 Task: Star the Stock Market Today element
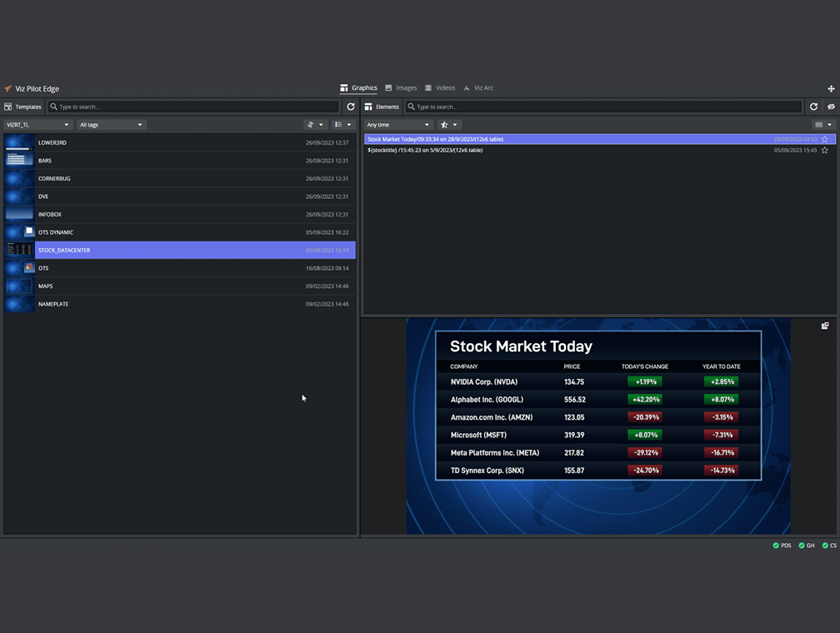[x=825, y=139]
